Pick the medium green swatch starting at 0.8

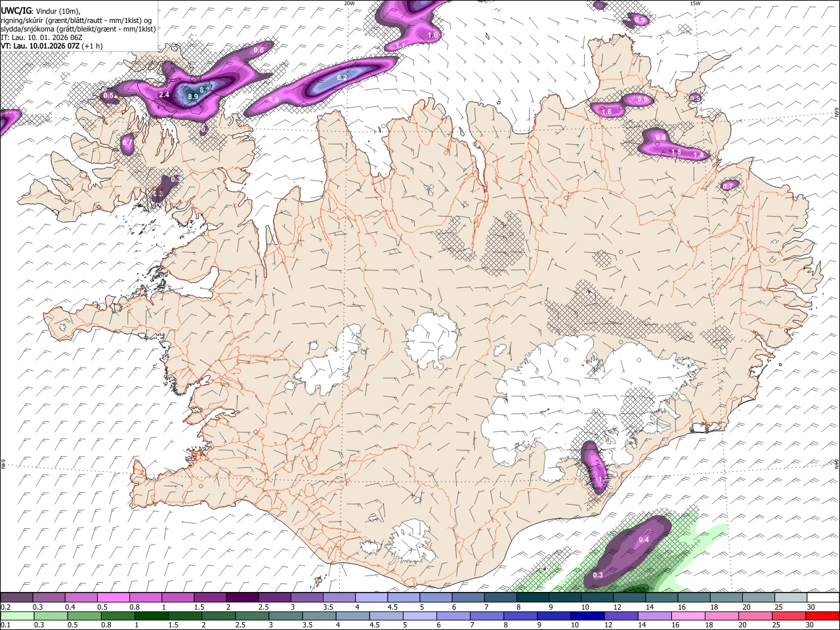(117, 616)
